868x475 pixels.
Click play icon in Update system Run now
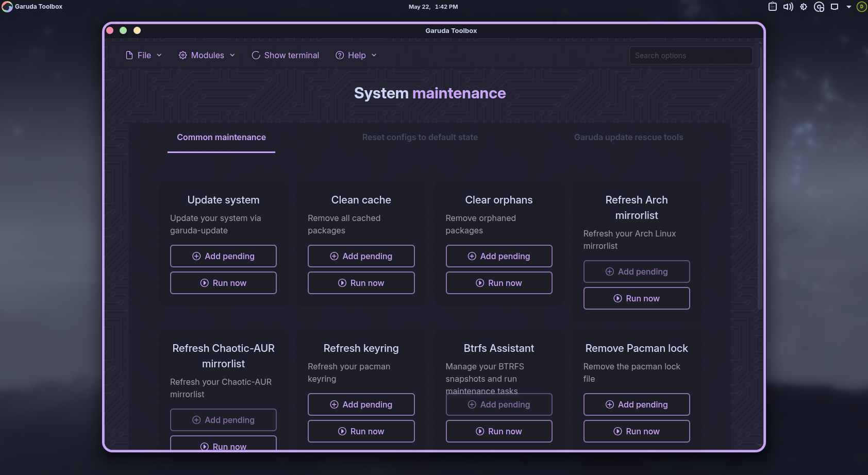tap(204, 283)
